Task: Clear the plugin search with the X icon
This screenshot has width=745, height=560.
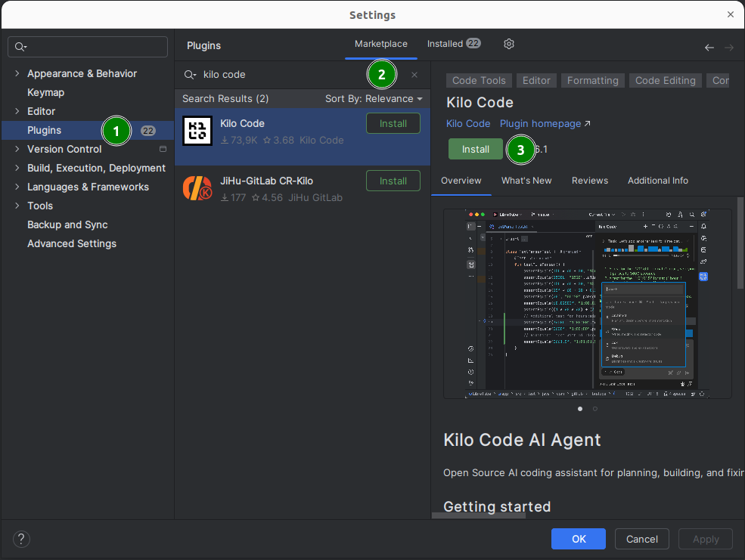Action: 414,76
